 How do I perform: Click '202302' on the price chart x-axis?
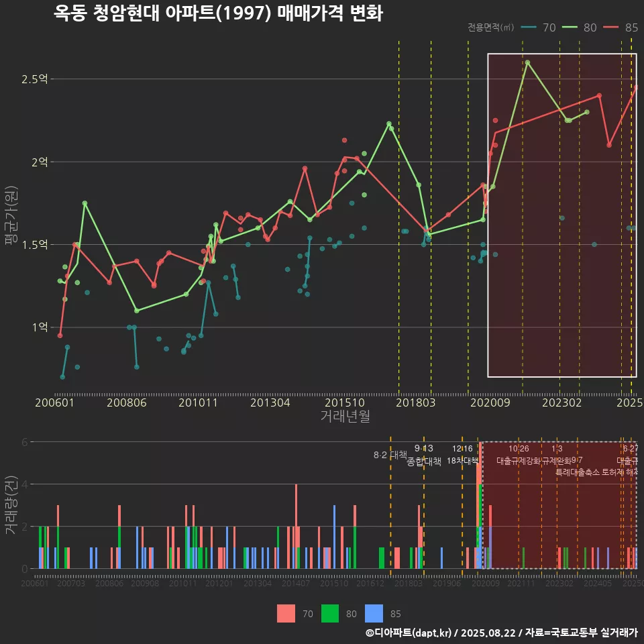[x=562, y=402]
